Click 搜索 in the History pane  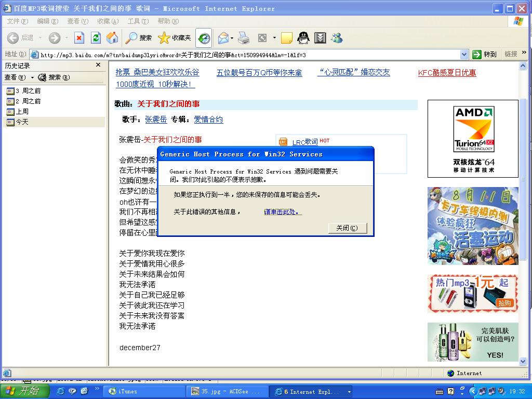point(54,77)
